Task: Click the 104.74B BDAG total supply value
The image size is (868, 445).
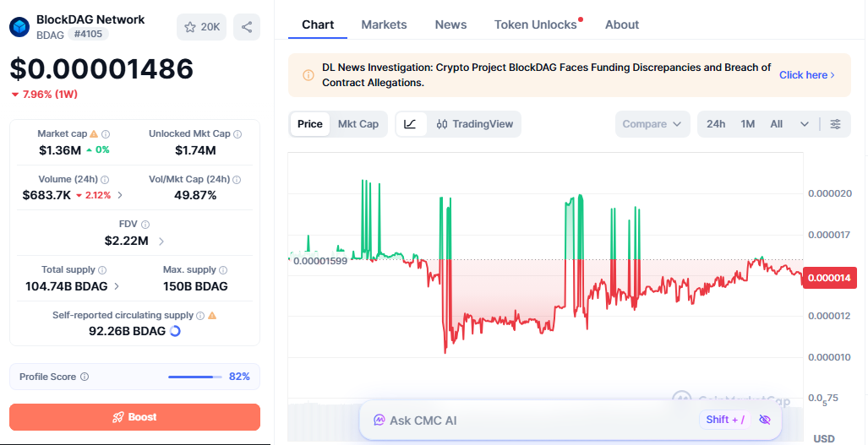Action: point(68,286)
